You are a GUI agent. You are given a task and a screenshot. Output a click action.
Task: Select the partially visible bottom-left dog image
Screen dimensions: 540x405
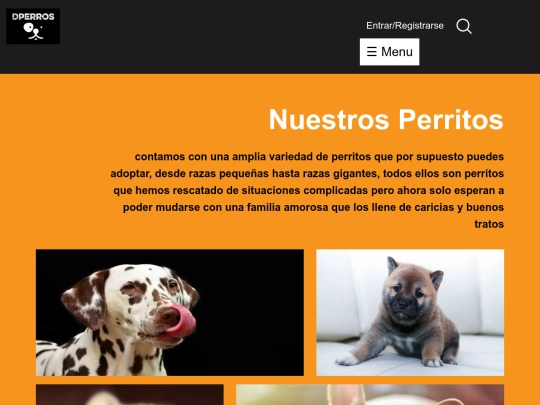click(130, 395)
